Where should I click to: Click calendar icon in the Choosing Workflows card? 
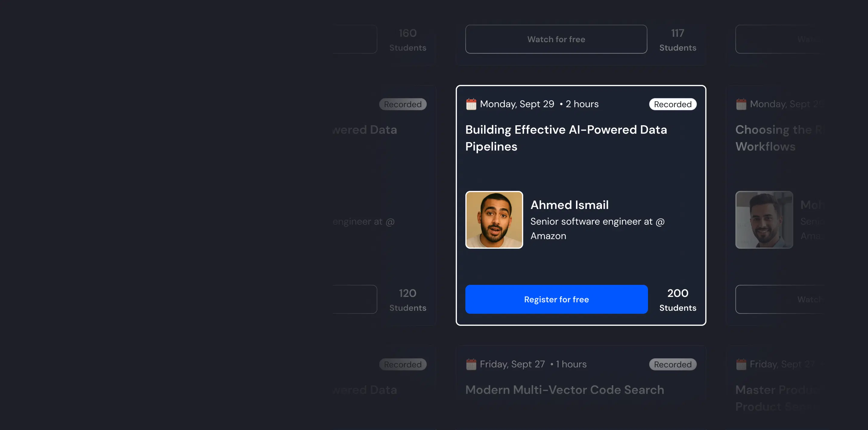[741, 104]
